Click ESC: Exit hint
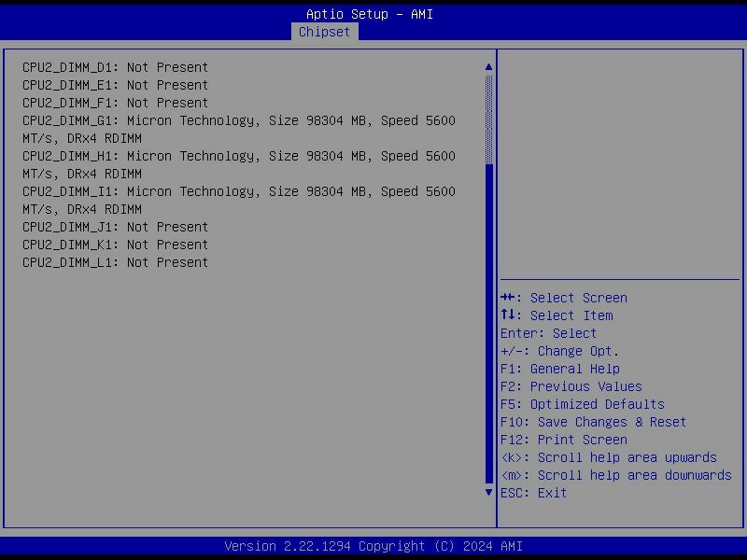The width and height of the screenshot is (747, 560). (533, 493)
